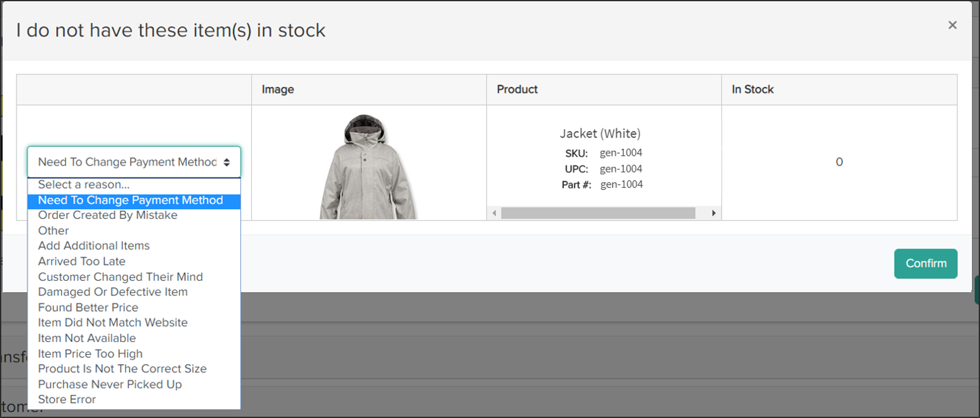Screen dimensions: 980x418
Task: Open the reason selection combo box
Action: point(133,162)
